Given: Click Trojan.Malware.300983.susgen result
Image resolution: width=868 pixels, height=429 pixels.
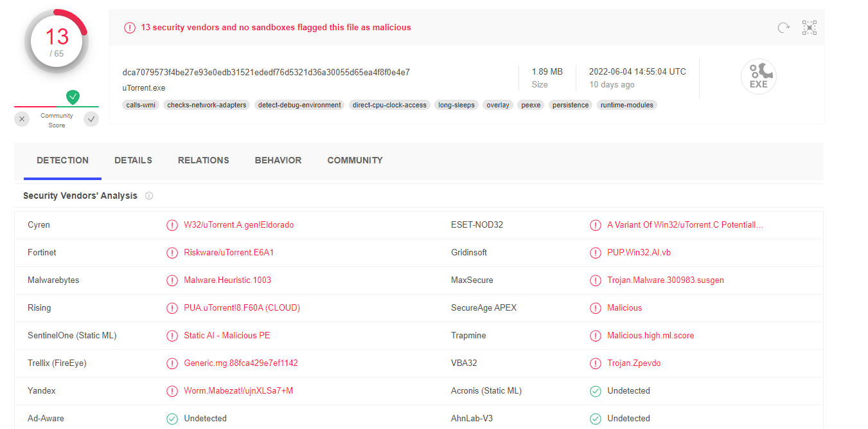Looking at the screenshot, I should [x=666, y=280].
